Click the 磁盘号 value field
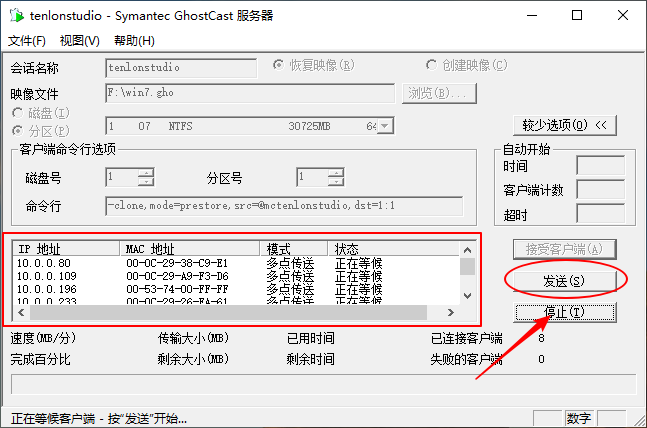The image size is (647, 428). (122, 177)
